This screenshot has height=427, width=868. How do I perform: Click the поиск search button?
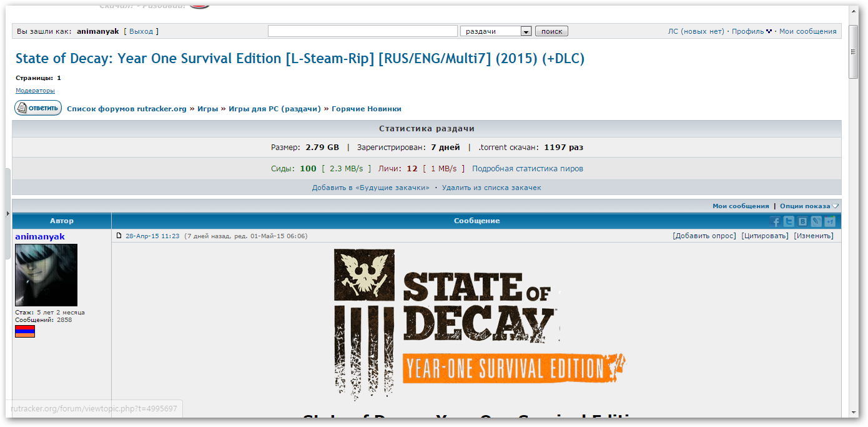[551, 31]
